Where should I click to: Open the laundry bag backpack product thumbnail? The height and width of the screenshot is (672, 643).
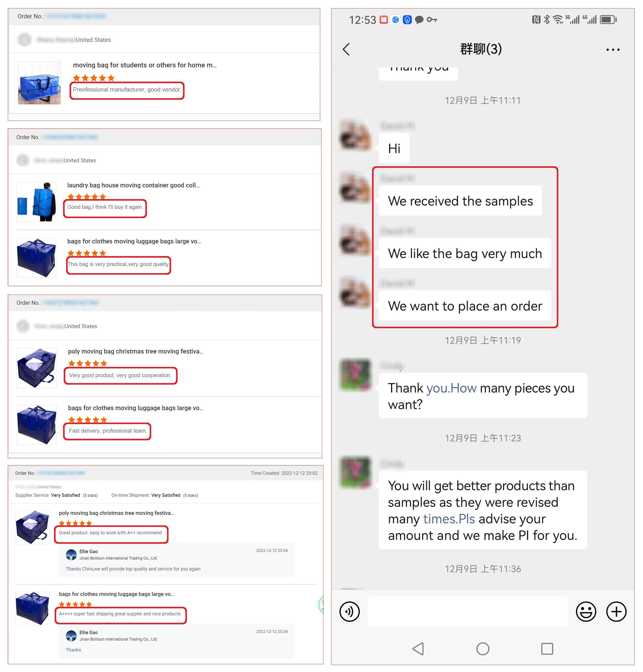coord(36,202)
